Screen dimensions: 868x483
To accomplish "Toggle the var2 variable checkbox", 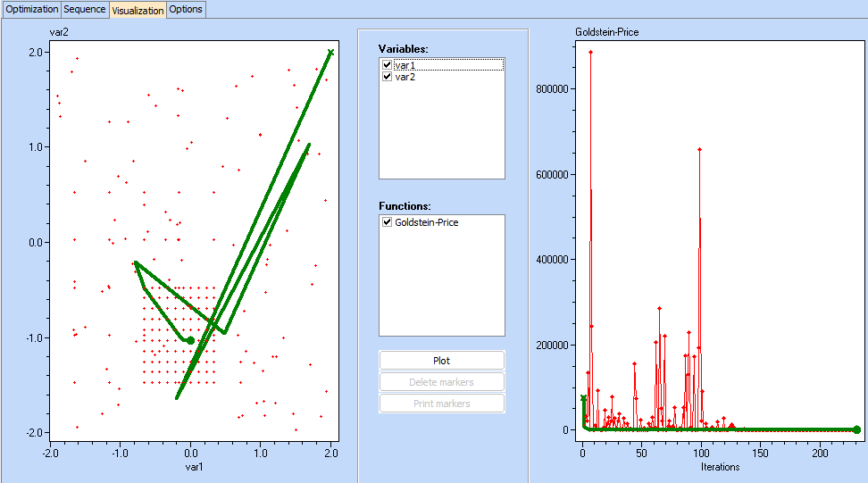I will [387, 77].
